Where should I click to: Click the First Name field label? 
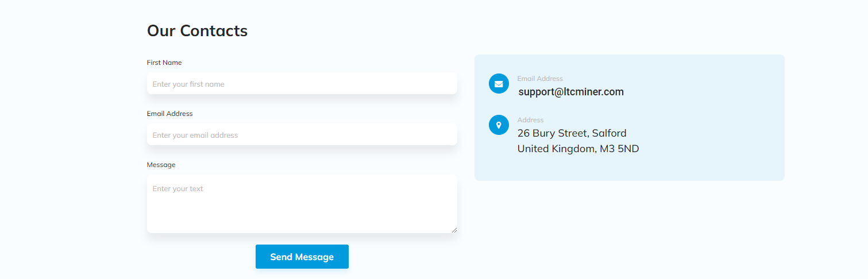(164, 63)
